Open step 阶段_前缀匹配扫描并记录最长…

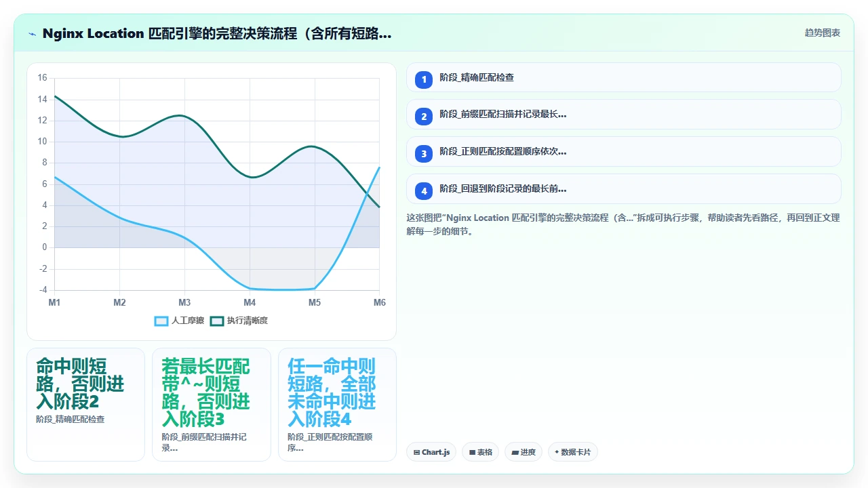coord(623,115)
